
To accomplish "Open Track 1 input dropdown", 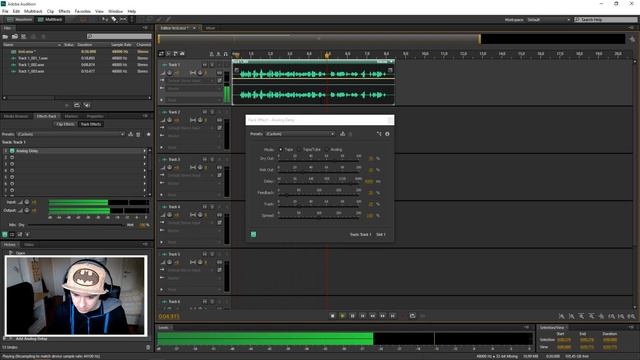I will pos(190,81).
